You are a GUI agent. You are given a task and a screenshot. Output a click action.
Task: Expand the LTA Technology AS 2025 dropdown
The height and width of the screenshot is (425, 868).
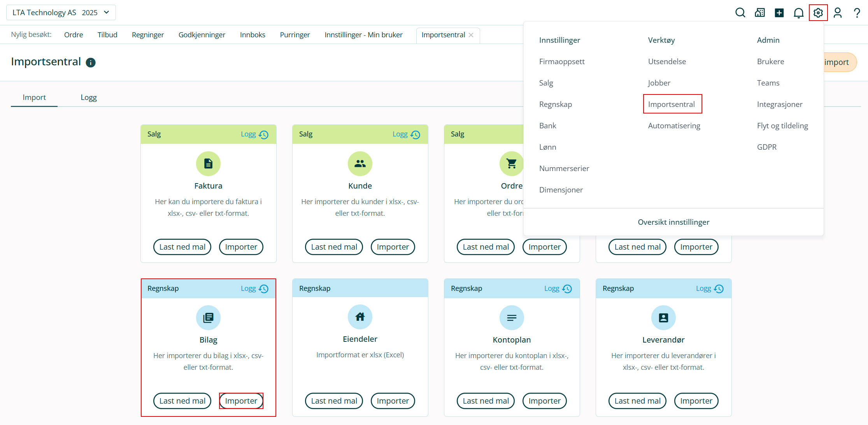click(x=61, y=12)
